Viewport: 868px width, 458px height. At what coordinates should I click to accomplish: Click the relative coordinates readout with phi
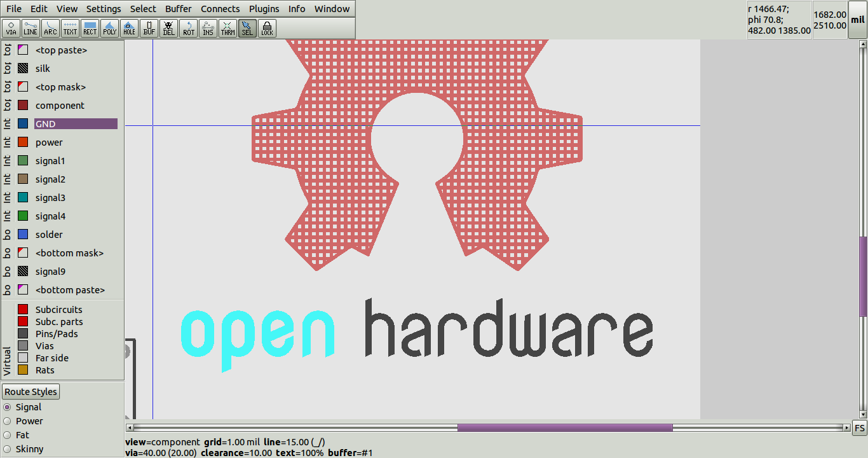(x=779, y=20)
